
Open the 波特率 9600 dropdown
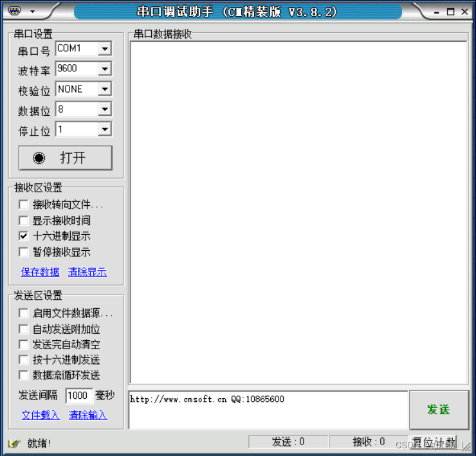[x=105, y=69]
